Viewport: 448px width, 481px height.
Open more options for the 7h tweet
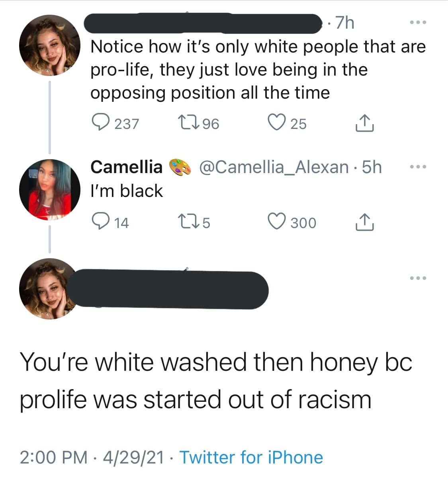click(418, 22)
